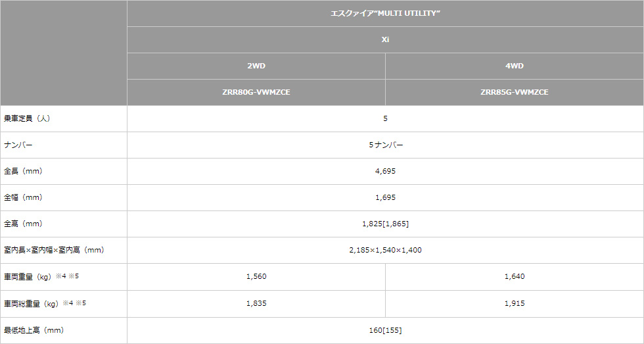
Task: Click the 4WD column header
Action: pos(514,66)
